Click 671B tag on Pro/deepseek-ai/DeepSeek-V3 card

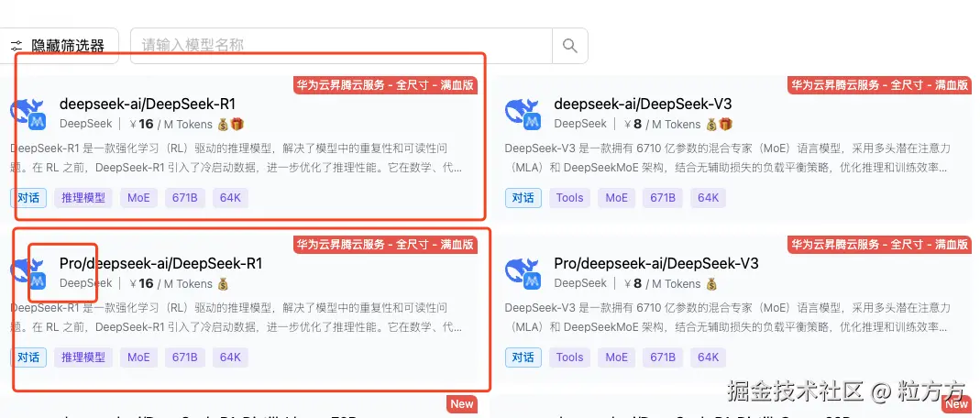[663, 357]
